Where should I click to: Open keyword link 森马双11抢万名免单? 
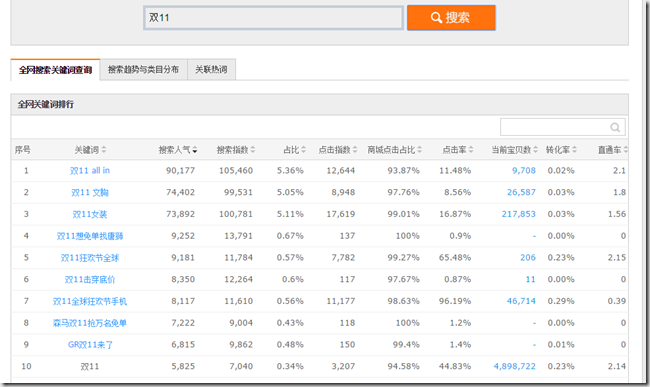tap(90, 323)
